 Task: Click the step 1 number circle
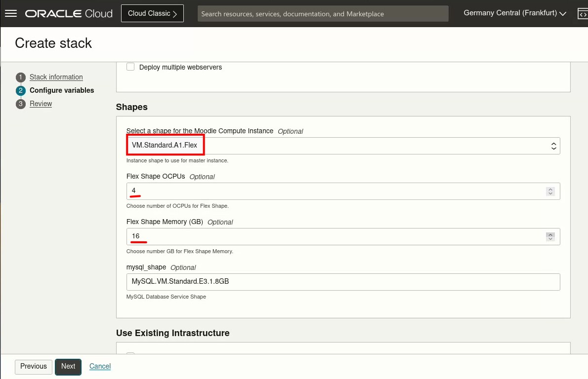click(20, 77)
